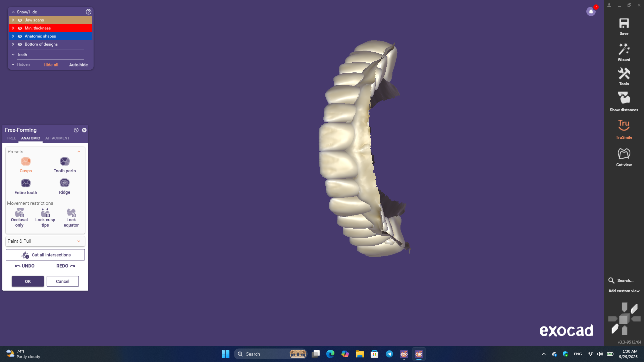
Task: Click Cut all intersections button
Action: click(x=45, y=255)
